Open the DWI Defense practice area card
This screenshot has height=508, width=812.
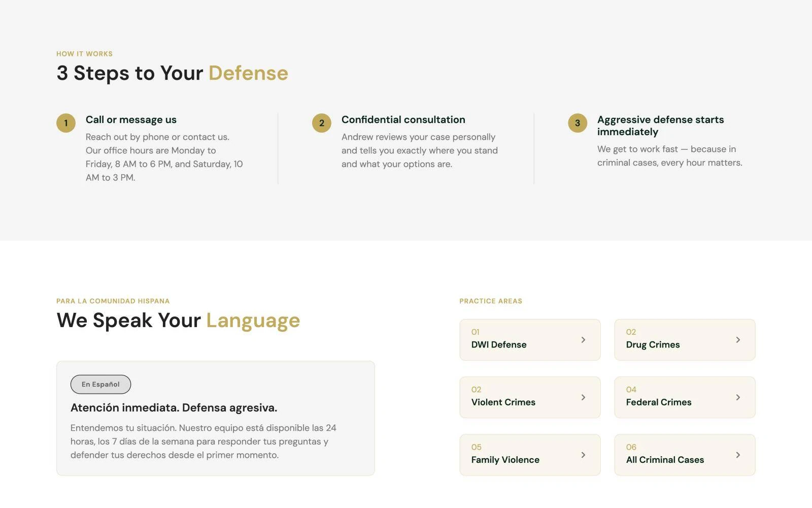pos(530,340)
